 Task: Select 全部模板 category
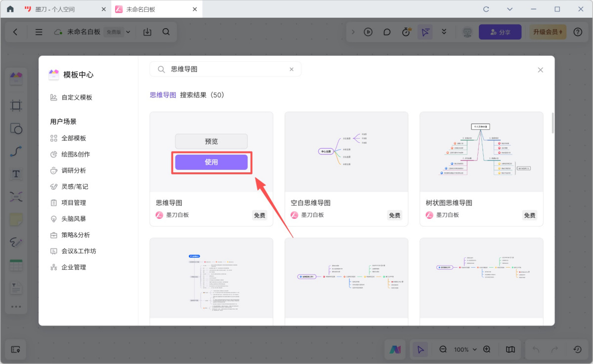pyautogui.click(x=74, y=138)
